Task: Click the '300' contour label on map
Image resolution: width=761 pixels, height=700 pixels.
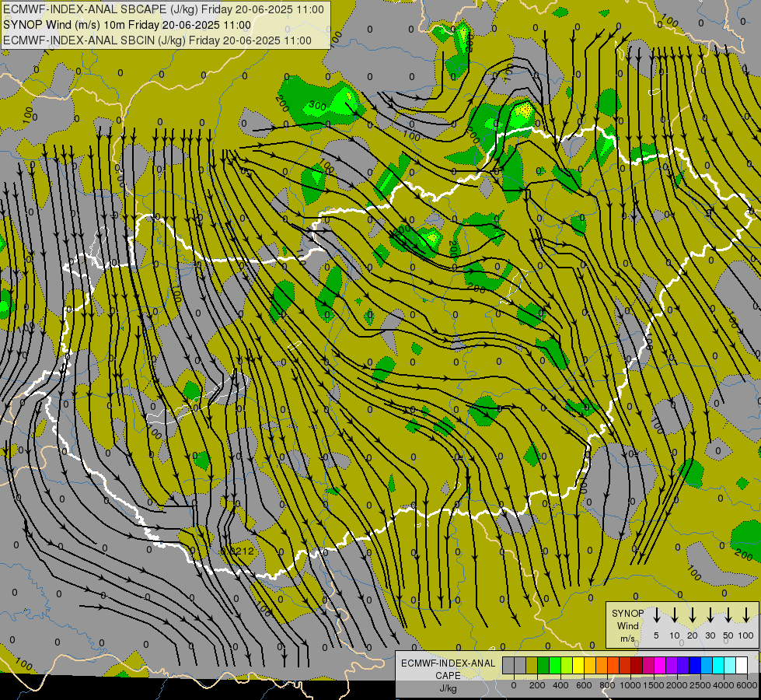Action: [x=317, y=106]
